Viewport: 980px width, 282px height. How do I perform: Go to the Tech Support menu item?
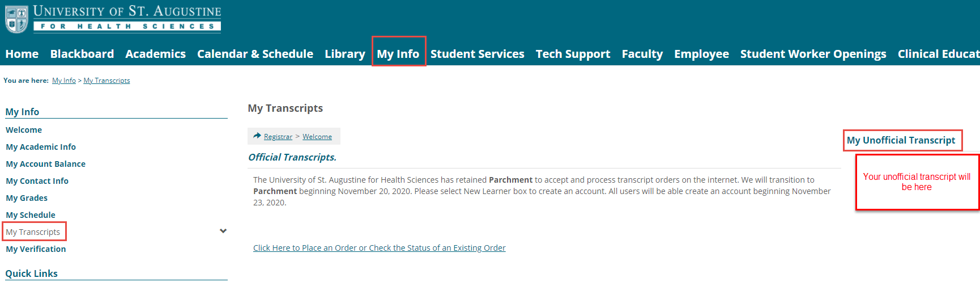(x=573, y=54)
